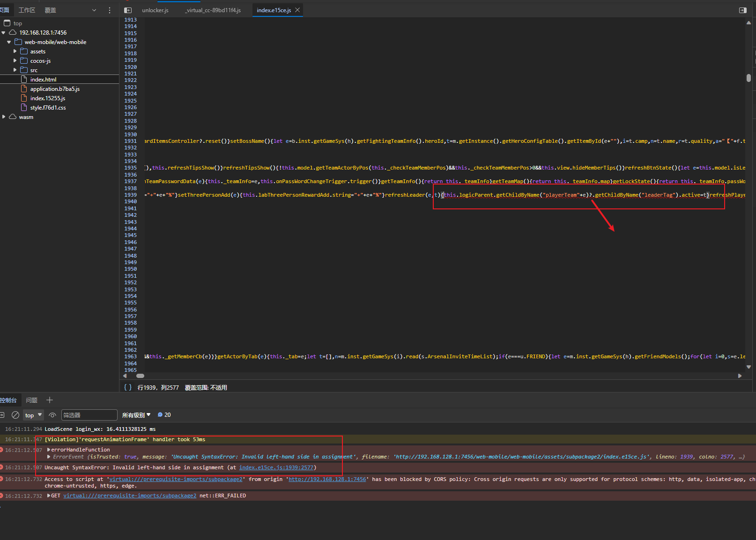The height and width of the screenshot is (540, 756).
Task: Click the requestAnimationFrame violation message
Action: point(125,439)
